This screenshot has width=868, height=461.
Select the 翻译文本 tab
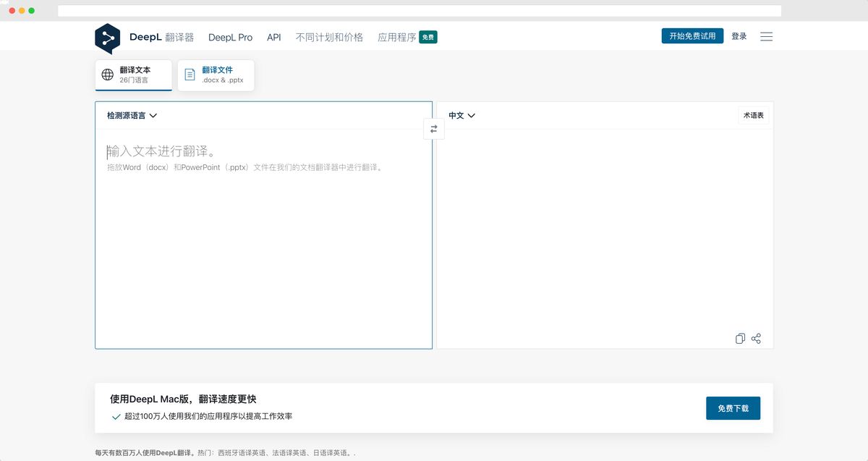[x=133, y=75]
